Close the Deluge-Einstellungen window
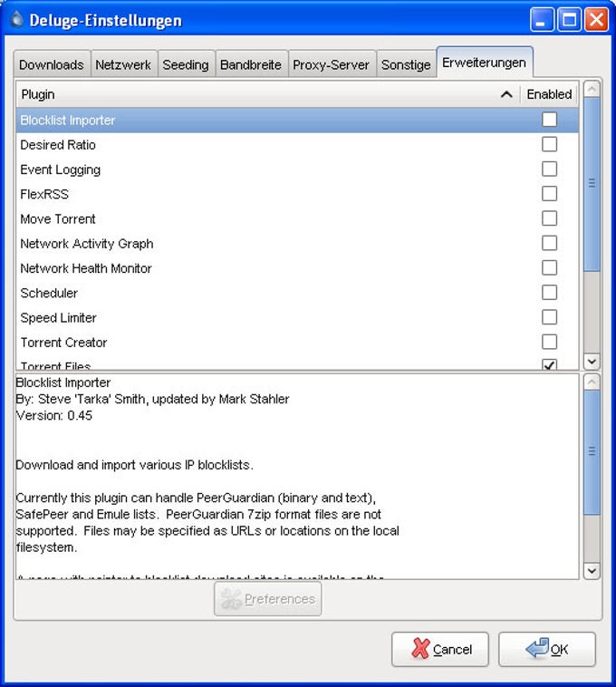Viewport: 616px width, 687px height. click(x=596, y=20)
